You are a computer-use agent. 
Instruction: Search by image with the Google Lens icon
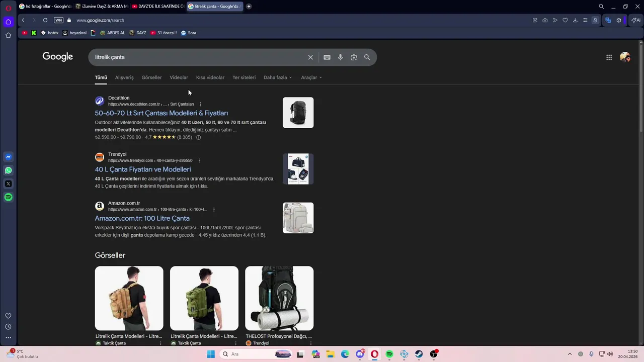pos(354,57)
